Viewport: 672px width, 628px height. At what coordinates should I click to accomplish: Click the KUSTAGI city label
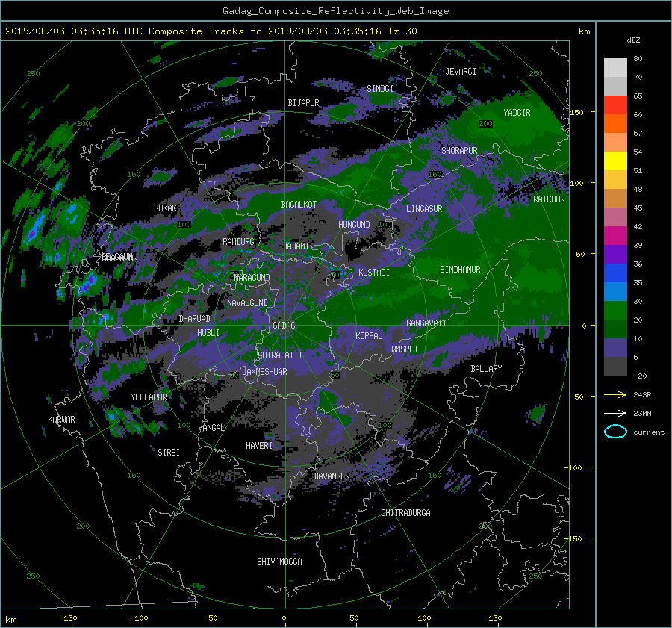click(374, 273)
